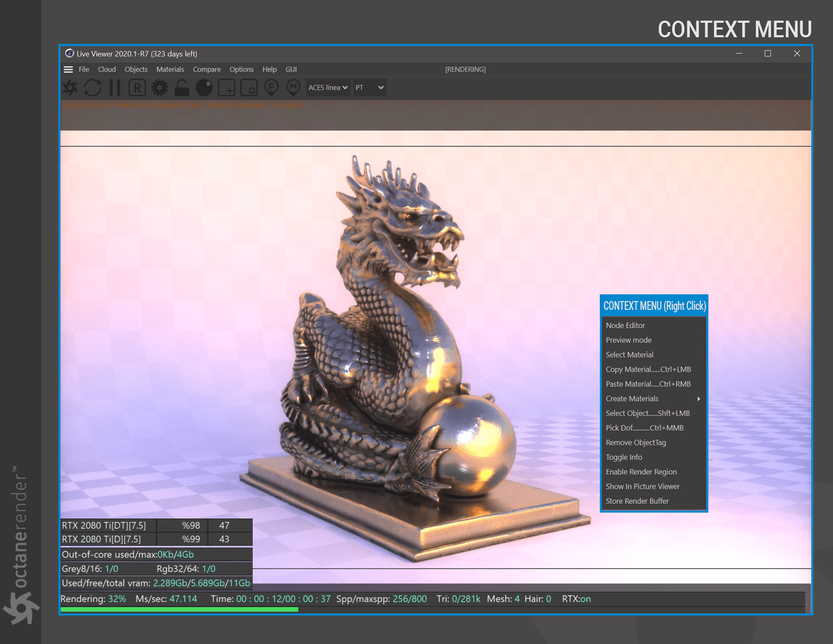Screen dimensions: 833x644
Task: Click the restart render (refresh) icon
Action: click(x=93, y=87)
